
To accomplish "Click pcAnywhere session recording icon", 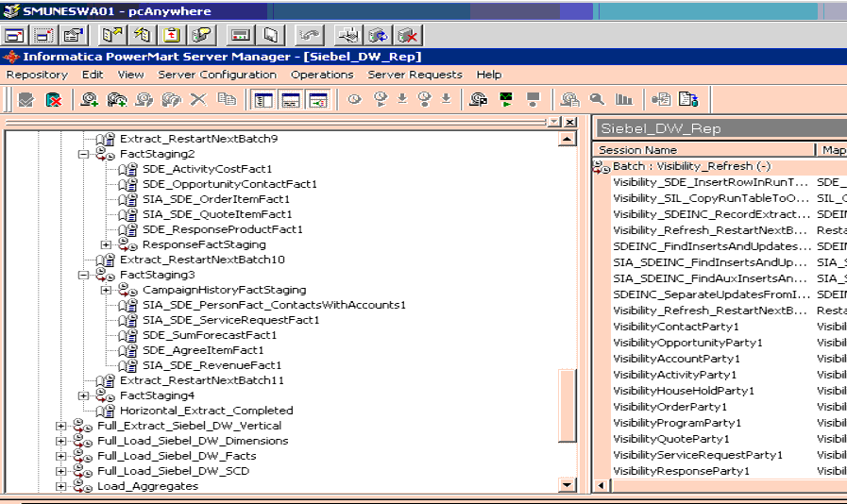I will point(241,36).
